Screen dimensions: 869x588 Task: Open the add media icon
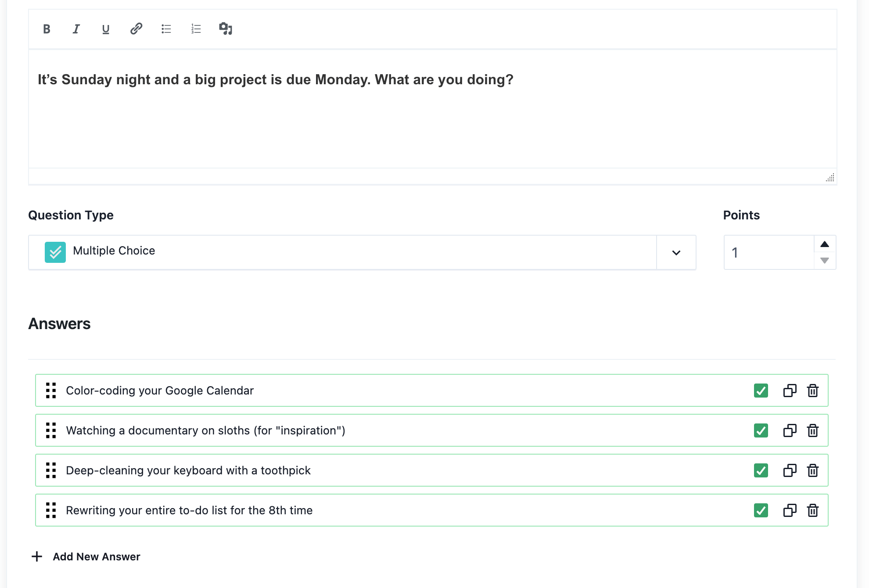pos(225,29)
